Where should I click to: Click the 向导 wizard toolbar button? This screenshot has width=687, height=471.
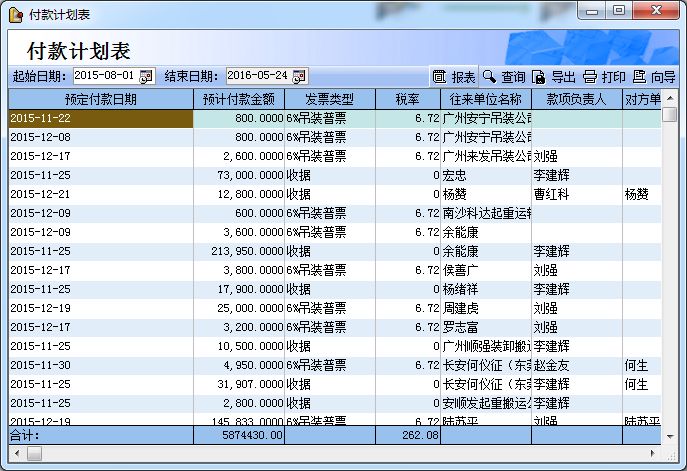tap(654, 76)
